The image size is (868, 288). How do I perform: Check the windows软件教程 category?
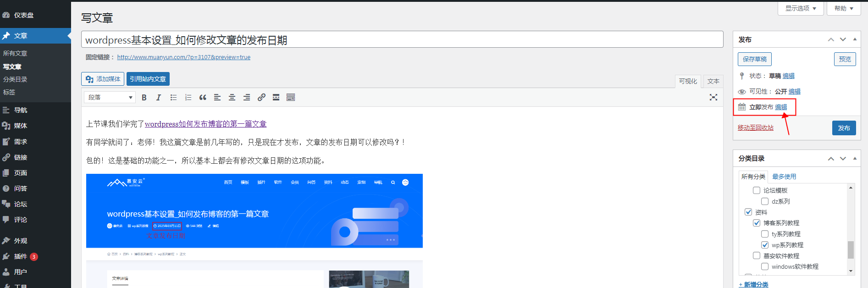coord(765,266)
